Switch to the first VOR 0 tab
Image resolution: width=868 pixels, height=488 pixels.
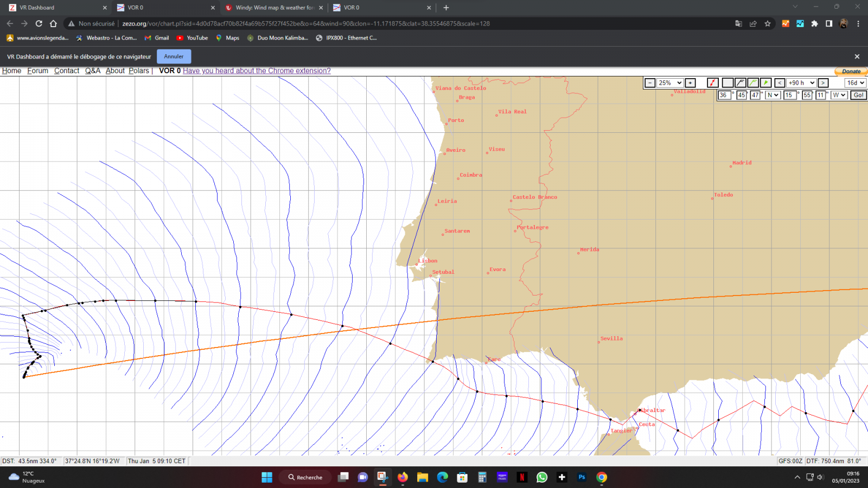coord(165,8)
